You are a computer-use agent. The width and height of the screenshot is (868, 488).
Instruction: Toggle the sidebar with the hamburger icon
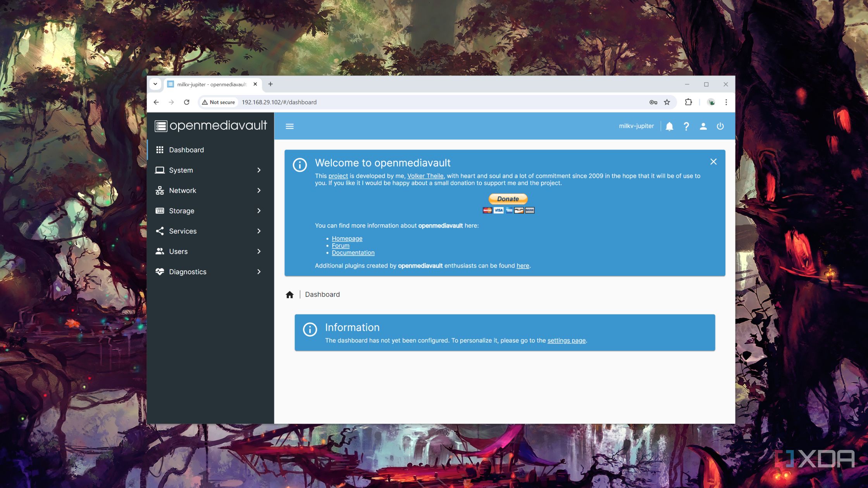[x=289, y=126]
